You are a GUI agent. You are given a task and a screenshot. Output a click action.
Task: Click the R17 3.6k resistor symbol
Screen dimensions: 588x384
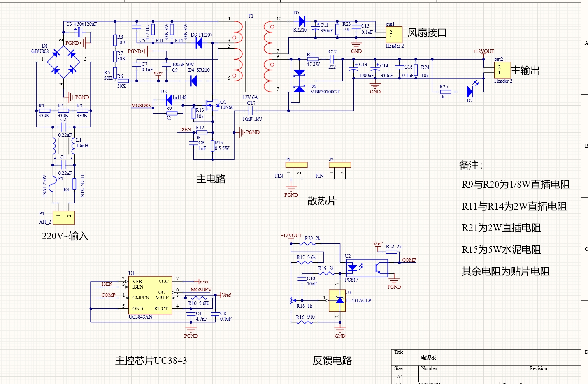[305, 263]
